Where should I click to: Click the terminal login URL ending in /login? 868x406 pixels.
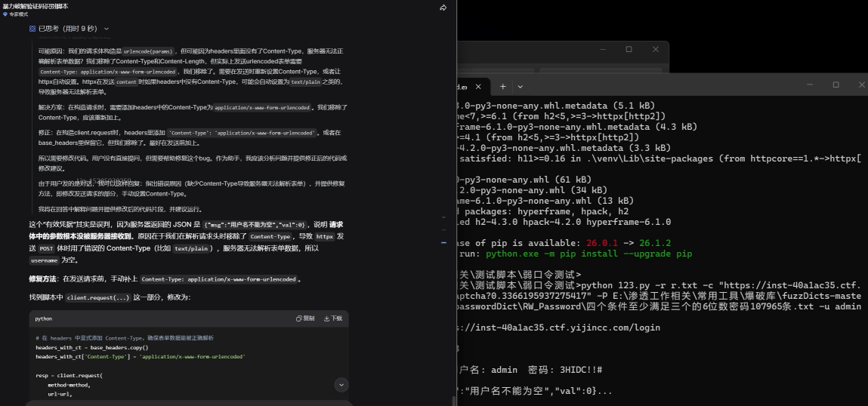coord(559,328)
